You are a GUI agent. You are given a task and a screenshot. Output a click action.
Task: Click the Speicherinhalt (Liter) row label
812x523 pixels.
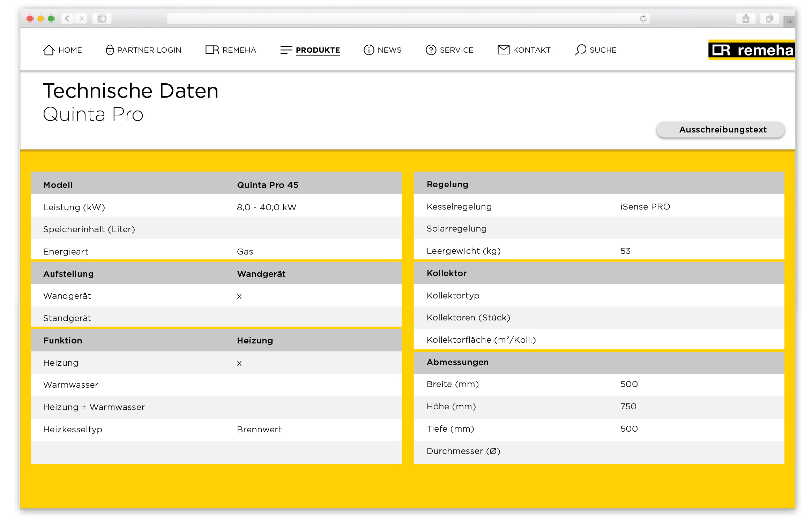89,229
